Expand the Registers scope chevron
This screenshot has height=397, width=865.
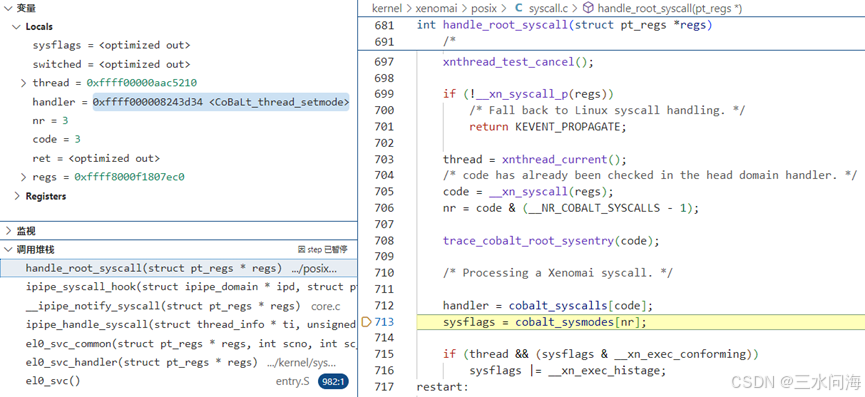[x=17, y=196]
